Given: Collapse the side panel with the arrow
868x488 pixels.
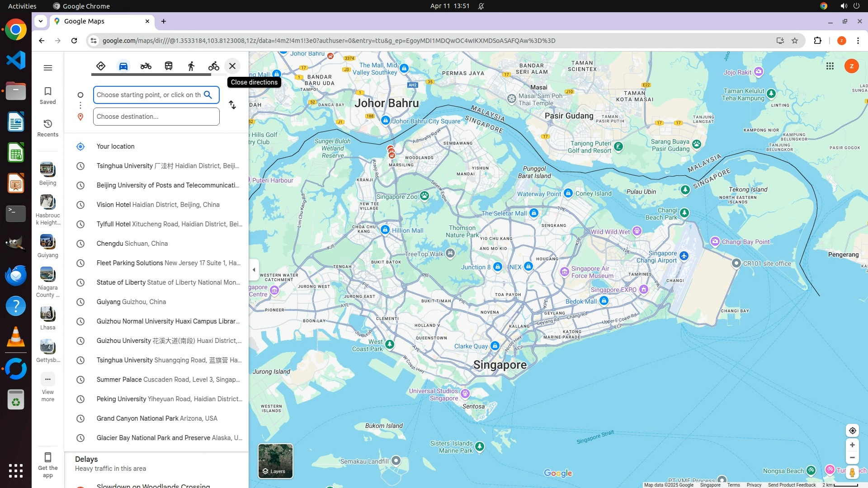Looking at the screenshot, I should (x=254, y=270).
